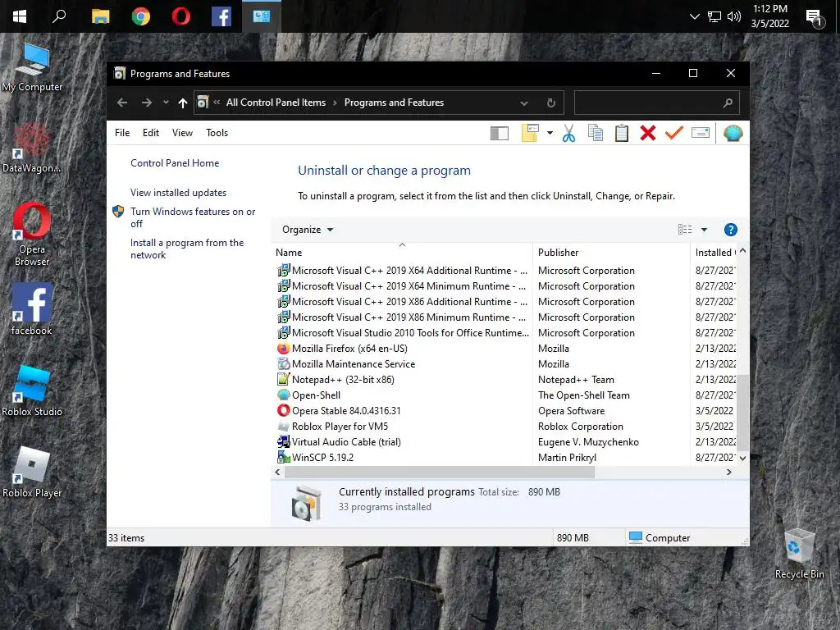This screenshot has height=630, width=840.
Task: Open facebook desktop shortcut
Action: point(32,309)
